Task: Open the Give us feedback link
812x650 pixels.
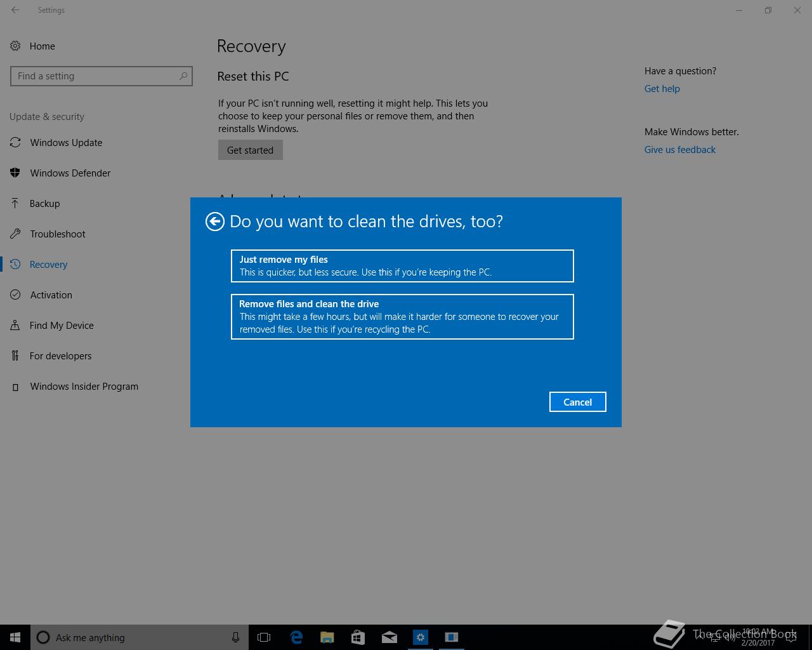Action: (679, 149)
